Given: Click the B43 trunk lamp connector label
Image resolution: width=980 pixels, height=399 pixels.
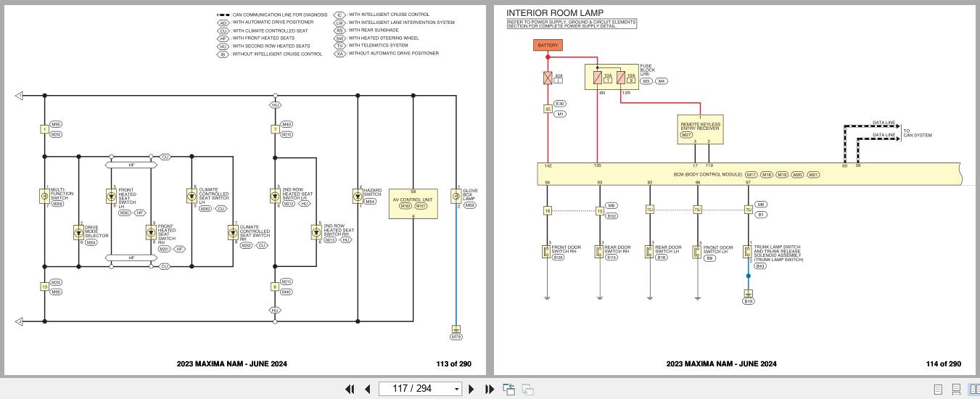Looking at the screenshot, I should 760,266.
